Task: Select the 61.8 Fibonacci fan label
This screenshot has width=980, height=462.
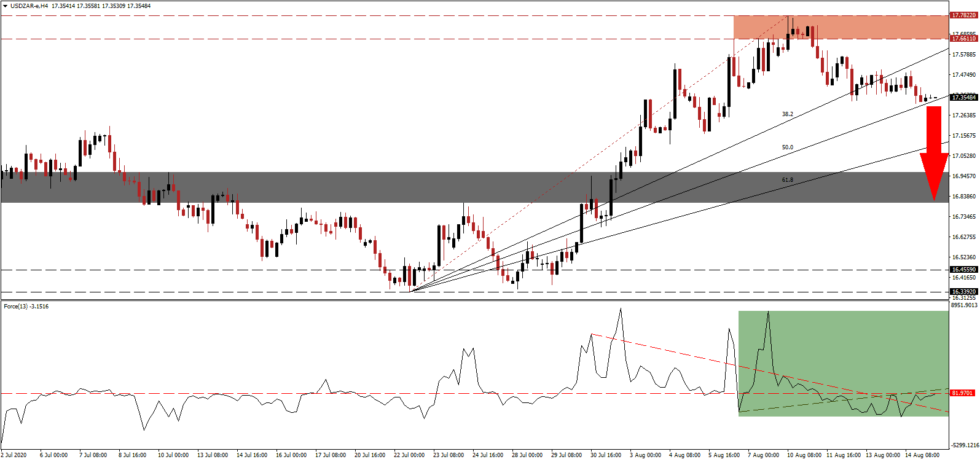Action: tap(787, 180)
